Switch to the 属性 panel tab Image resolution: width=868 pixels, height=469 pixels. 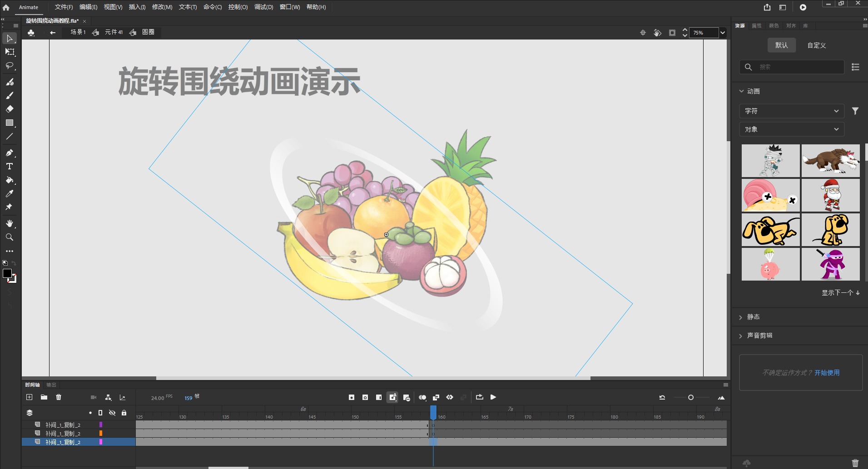757,26
